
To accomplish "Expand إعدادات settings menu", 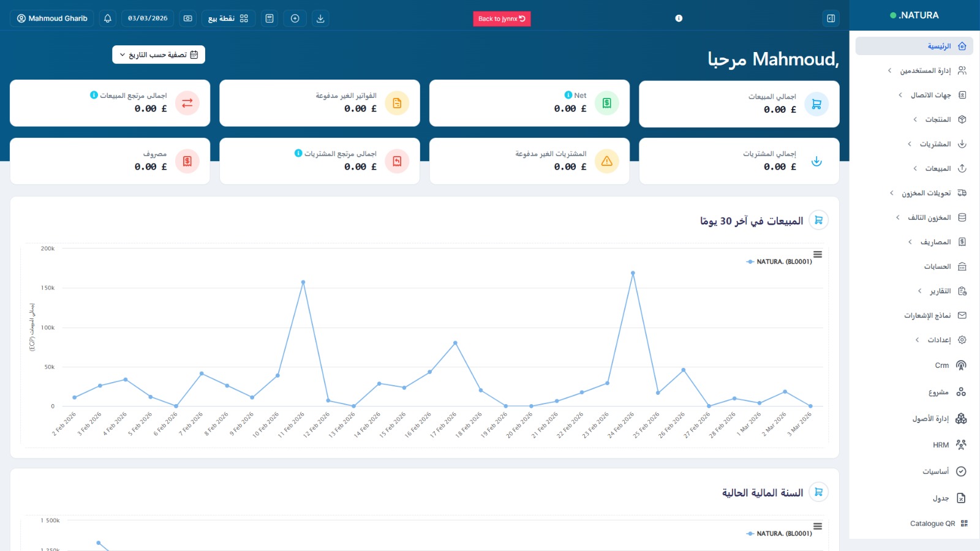I will 914,340.
